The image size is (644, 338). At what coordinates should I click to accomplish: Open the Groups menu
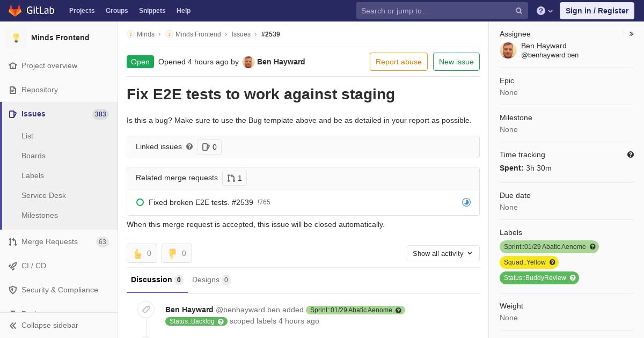pyautogui.click(x=116, y=11)
